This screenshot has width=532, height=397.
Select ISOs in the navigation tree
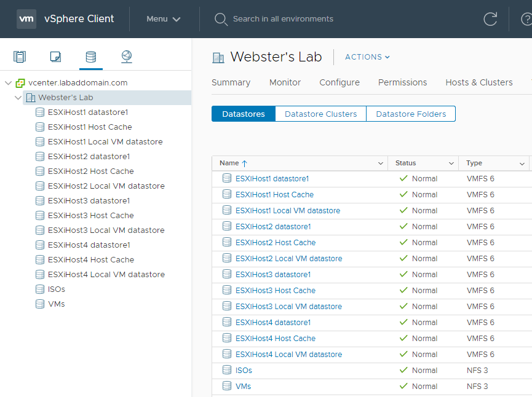coord(56,289)
